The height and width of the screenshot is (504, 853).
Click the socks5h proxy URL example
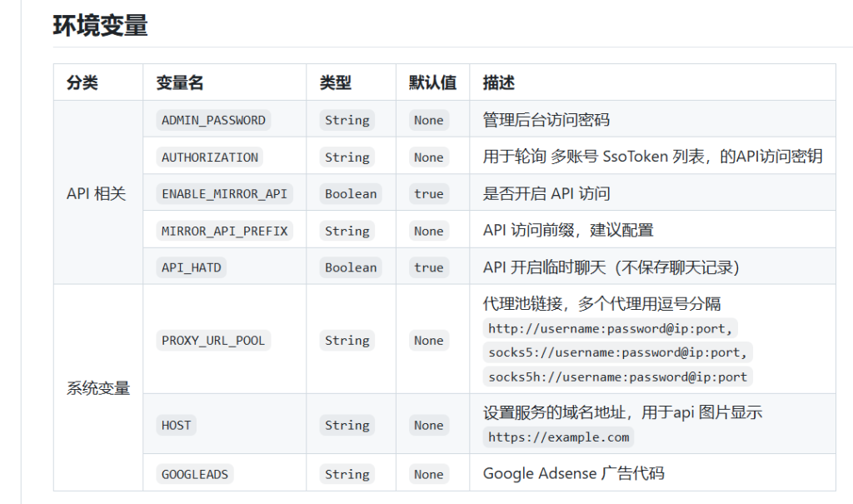tap(617, 377)
